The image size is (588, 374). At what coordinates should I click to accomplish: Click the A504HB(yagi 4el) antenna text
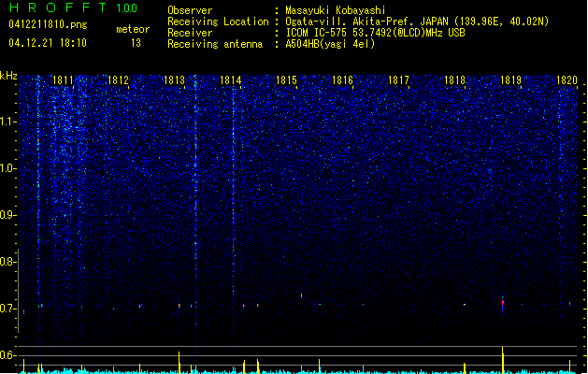click(330, 44)
